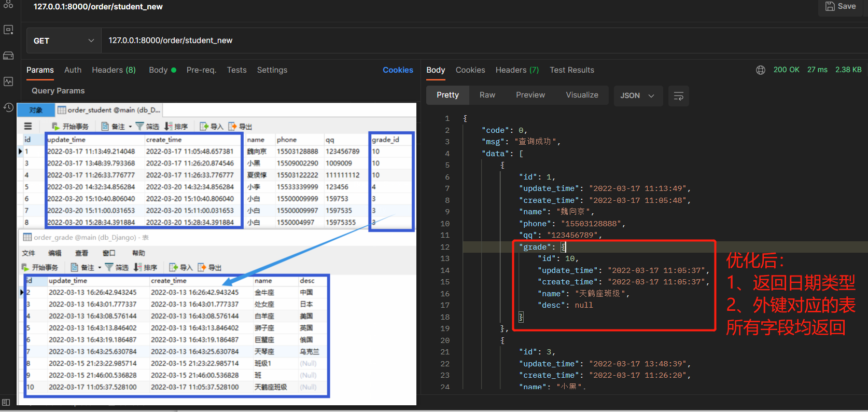Image resolution: width=868 pixels, height=412 pixels.
Task: Toggle the word wrap icon next to JSON
Action: [678, 96]
